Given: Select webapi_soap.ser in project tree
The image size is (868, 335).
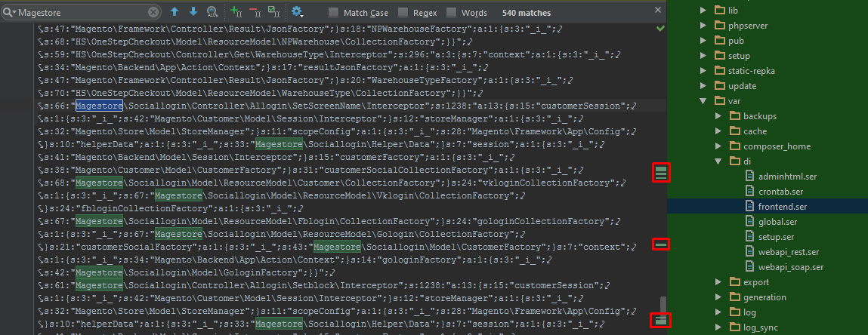Looking at the screenshot, I should click(x=791, y=267).
